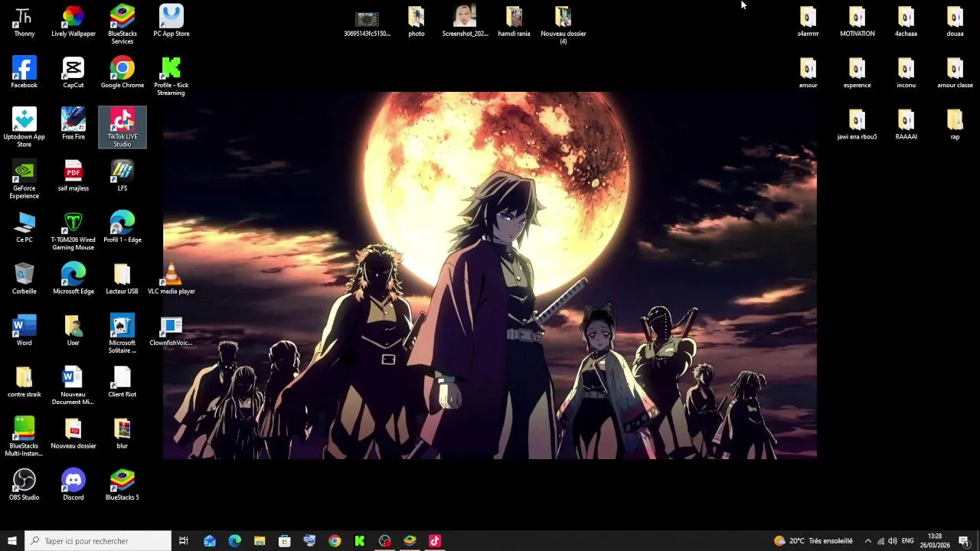Viewport: 980px width, 551px height.
Task: Select the Ce PC desktop icon
Action: pos(24,227)
